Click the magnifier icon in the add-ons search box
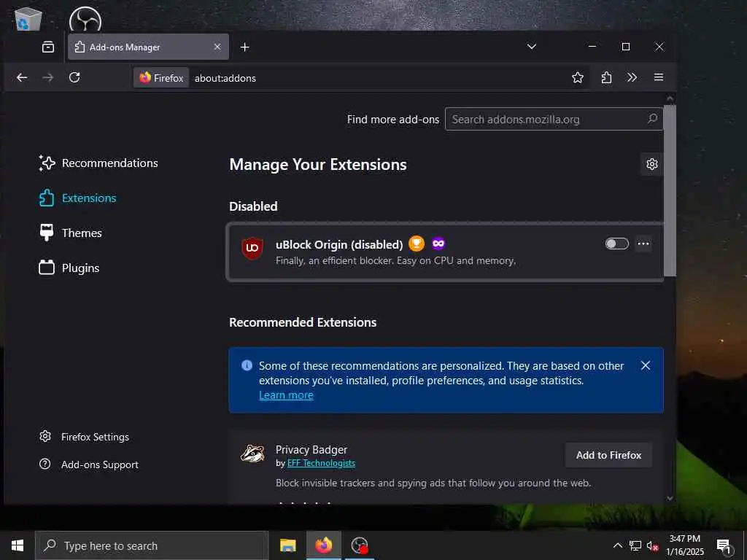747x560 pixels. click(x=652, y=119)
